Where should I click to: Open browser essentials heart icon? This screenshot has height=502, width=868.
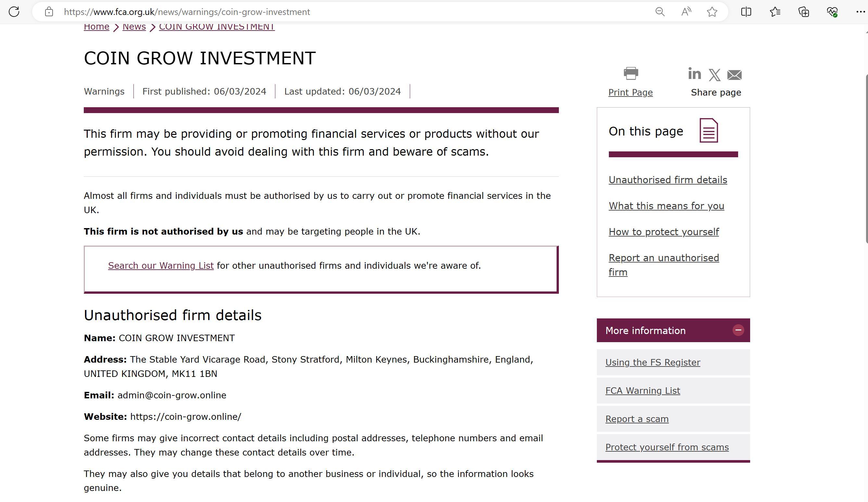pos(832,12)
